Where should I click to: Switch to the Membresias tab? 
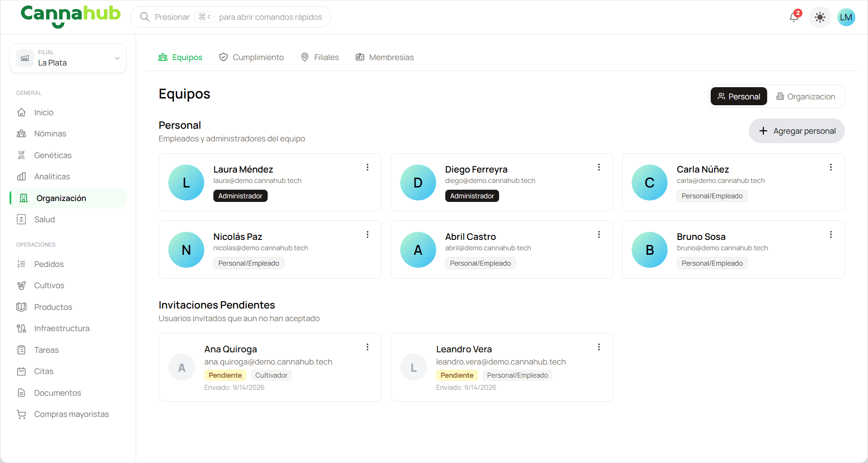coord(385,57)
